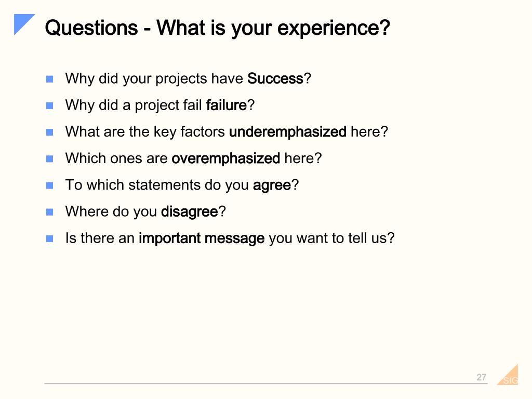Click bullet before 'To which statements'
The width and height of the screenshot is (532, 399).
49,185
